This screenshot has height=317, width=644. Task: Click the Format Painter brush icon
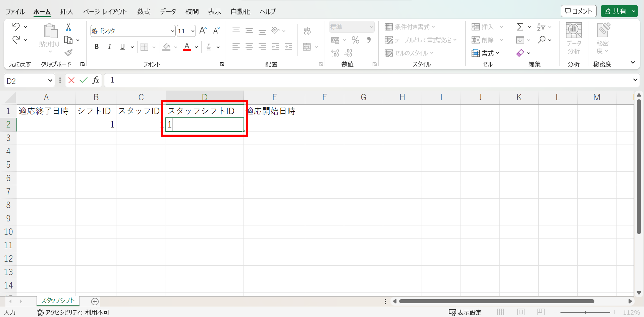coord(68,53)
